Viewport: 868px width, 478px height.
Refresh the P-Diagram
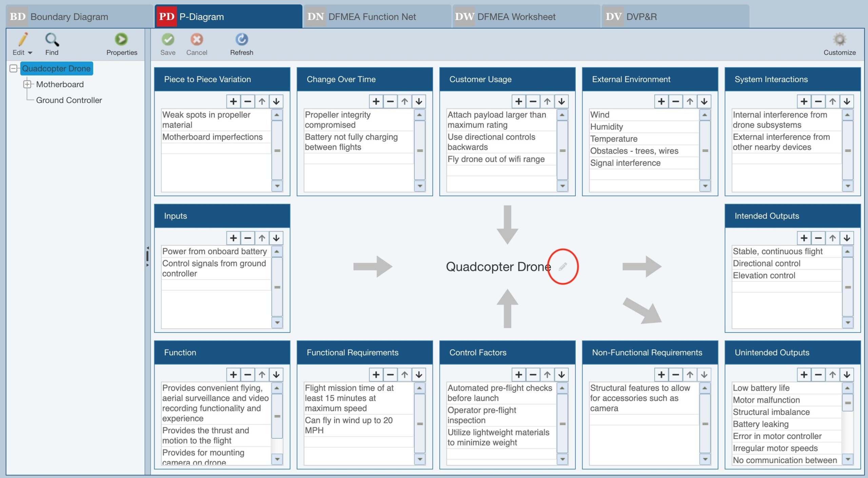tap(242, 40)
